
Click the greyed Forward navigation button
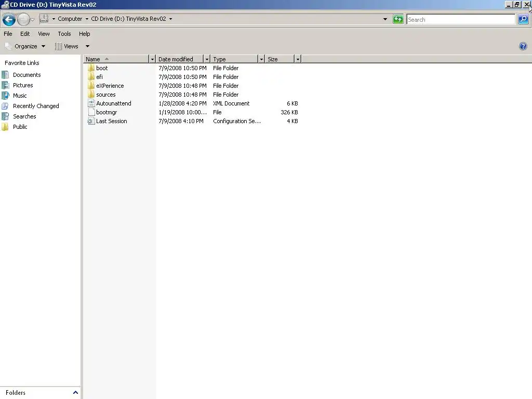click(23, 19)
